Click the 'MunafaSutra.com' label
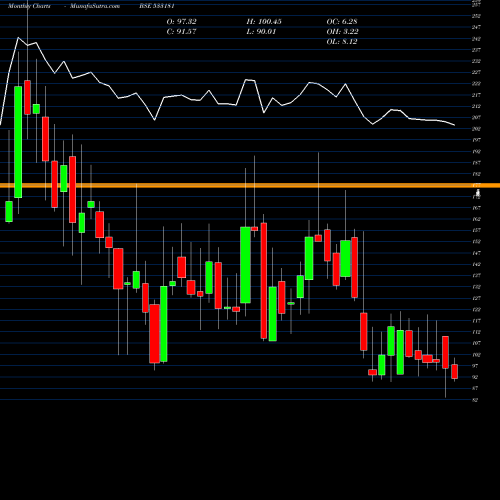This screenshot has height=500, width=500. 95,6
